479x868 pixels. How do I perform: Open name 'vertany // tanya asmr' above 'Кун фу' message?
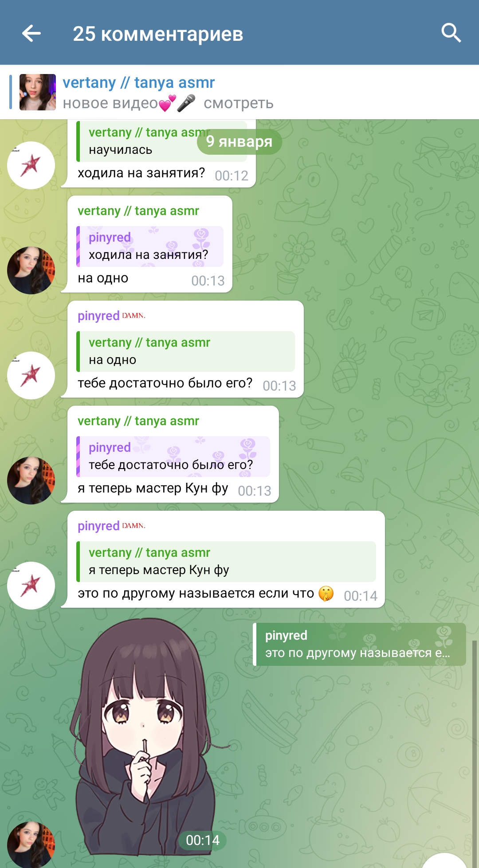pos(138,421)
